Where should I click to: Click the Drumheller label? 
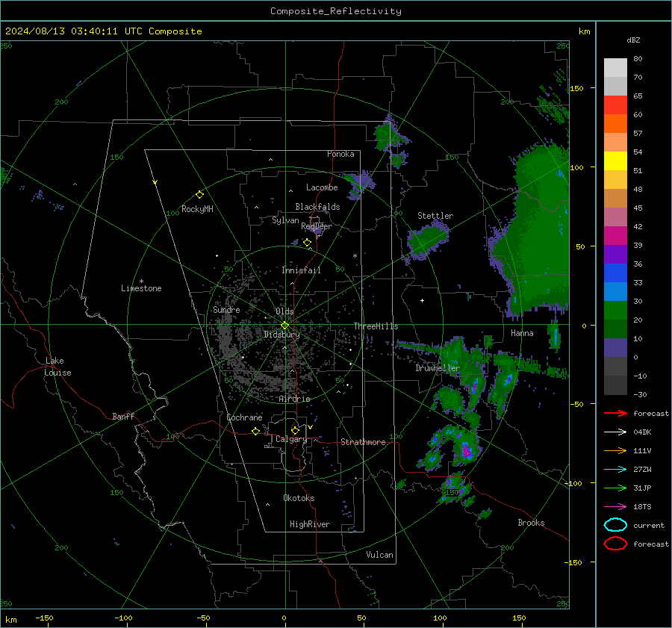[437, 368]
